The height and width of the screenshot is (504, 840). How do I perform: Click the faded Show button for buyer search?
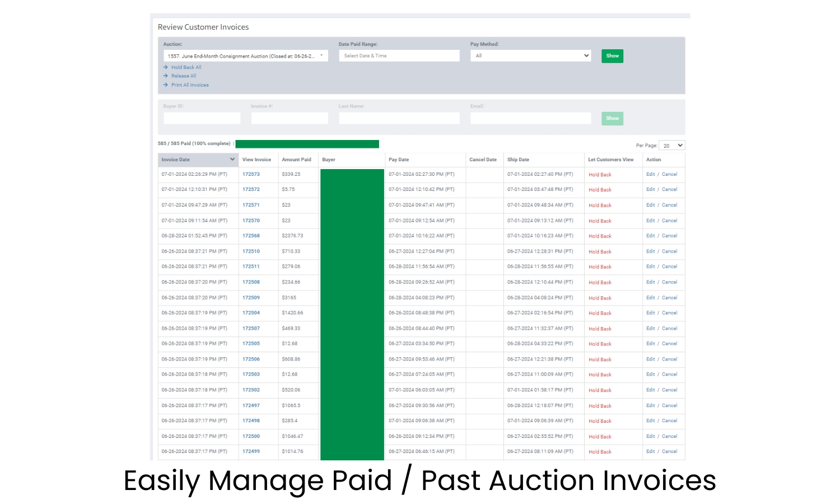point(613,118)
